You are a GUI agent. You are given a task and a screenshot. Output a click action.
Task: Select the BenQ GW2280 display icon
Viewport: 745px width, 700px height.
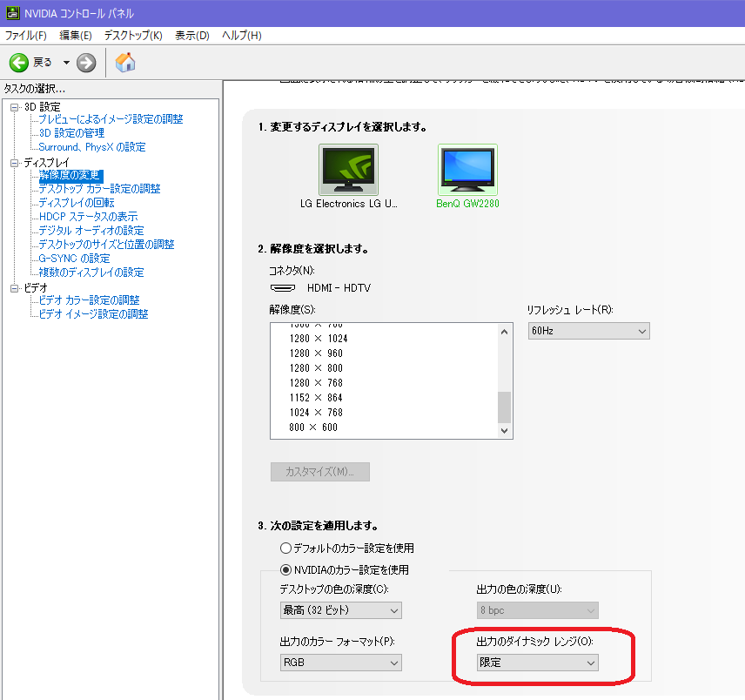click(467, 170)
